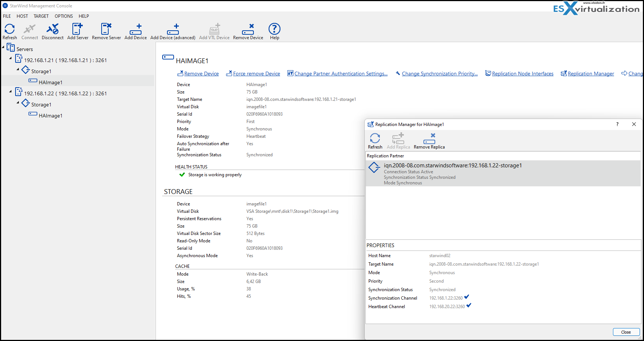Click the StarWind app icon in the title bar
This screenshot has height=341, width=644.
pyautogui.click(x=5, y=6)
